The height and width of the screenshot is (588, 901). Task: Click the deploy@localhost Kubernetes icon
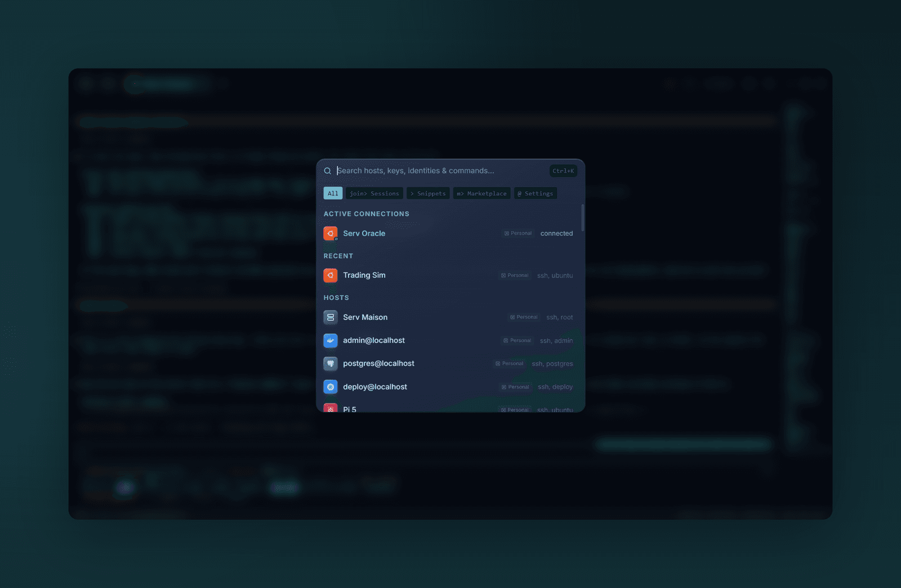point(331,387)
